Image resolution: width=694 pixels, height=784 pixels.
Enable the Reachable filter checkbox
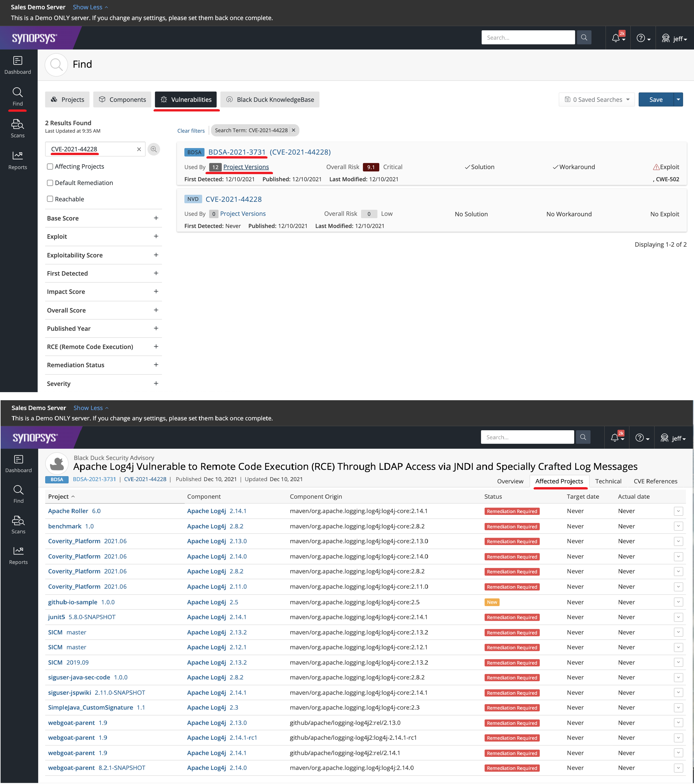[x=50, y=199]
